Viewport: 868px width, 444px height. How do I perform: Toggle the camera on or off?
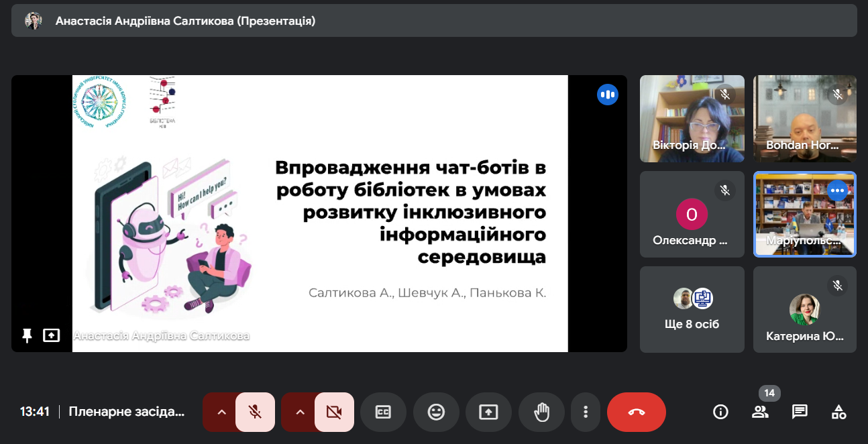[x=334, y=412]
